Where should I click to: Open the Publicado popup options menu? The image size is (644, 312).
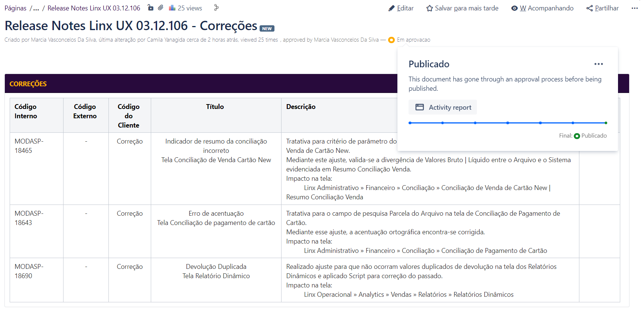click(598, 64)
